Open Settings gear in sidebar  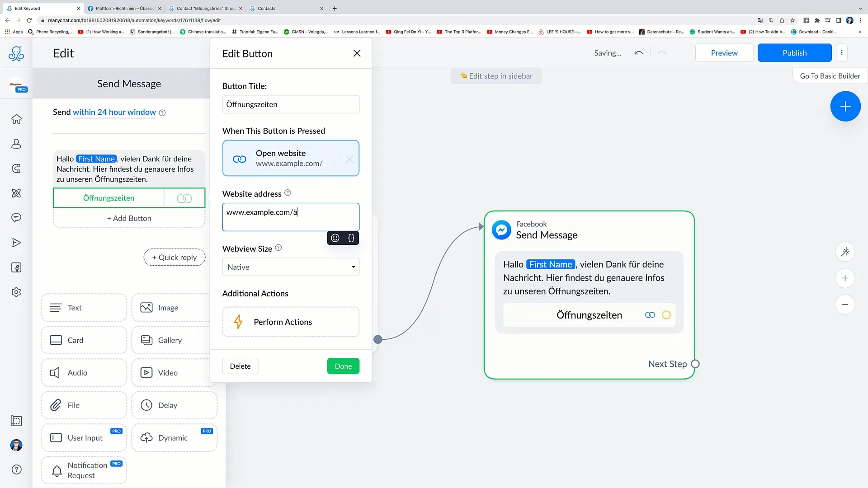[x=16, y=292]
